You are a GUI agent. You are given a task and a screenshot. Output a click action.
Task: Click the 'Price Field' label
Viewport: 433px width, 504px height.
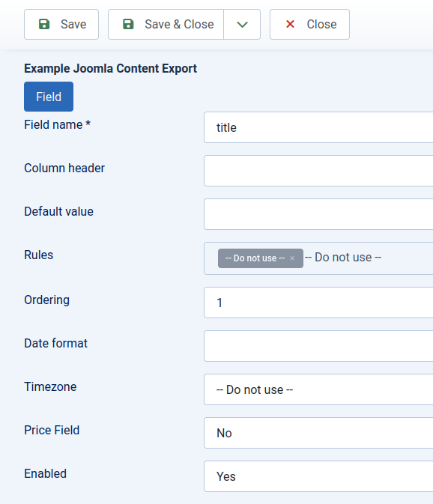pyautogui.click(x=52, y=430)
